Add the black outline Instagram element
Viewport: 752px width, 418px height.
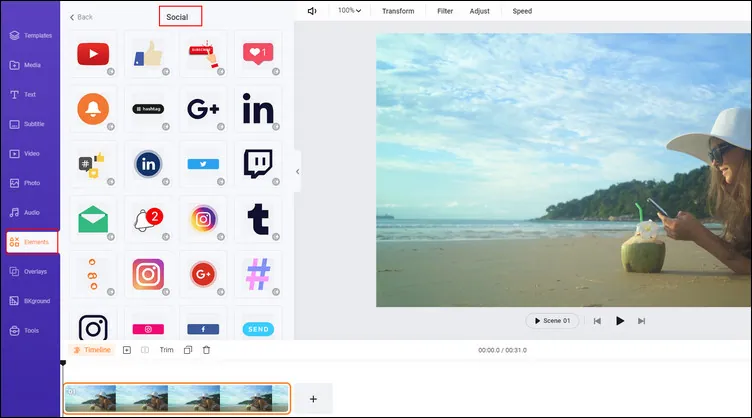93,325
